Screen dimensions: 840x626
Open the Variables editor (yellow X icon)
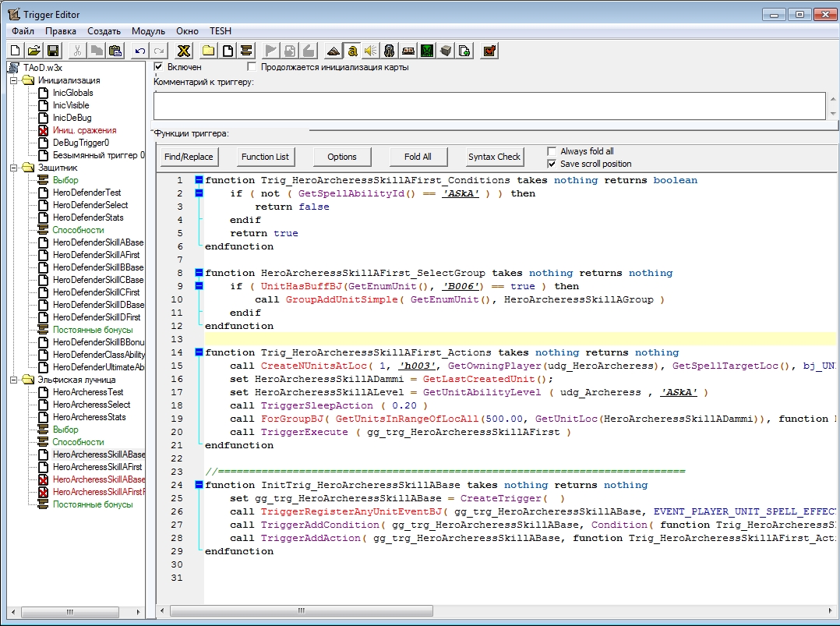tap(184, 51)
